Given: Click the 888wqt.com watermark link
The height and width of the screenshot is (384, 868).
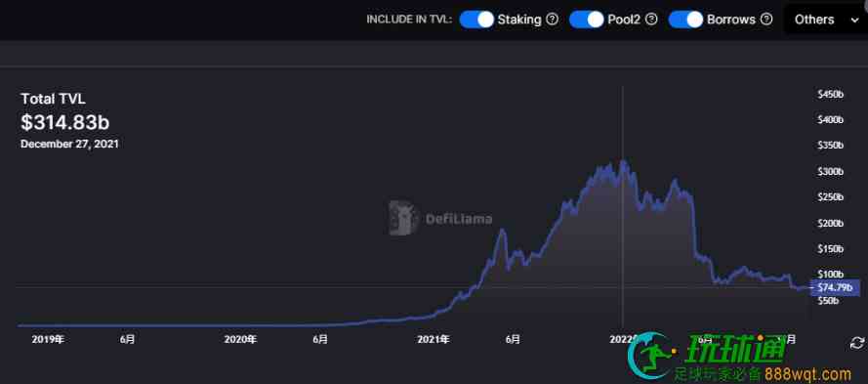Looking at the screenshot, I should coord(808,374).
